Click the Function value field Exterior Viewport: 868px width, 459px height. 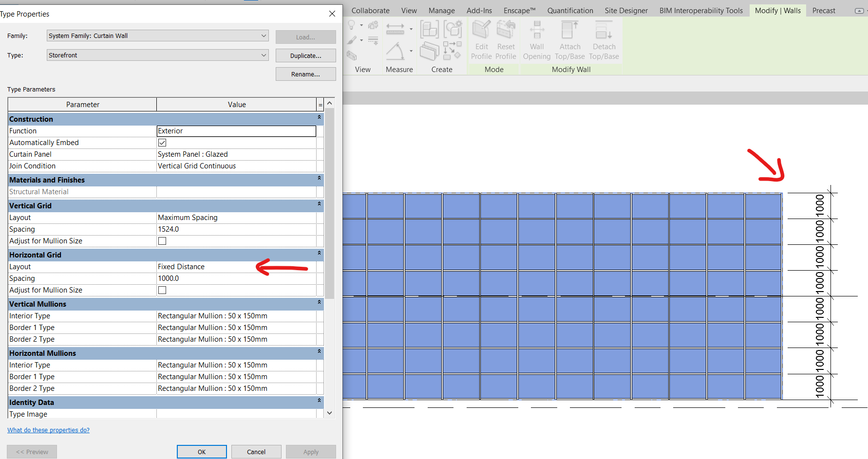click(236, 131)
